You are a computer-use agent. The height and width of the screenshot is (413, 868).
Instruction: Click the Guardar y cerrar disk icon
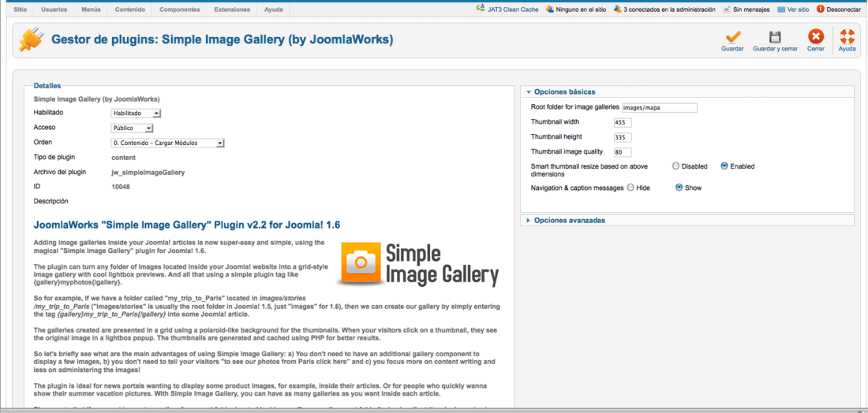point(775,37)
